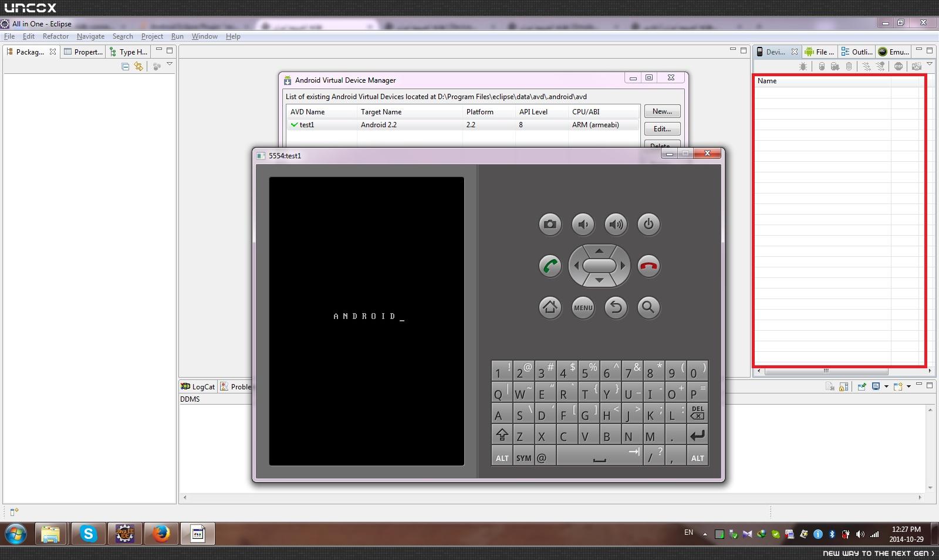Image resolution: width=939 pixels, height=560 pixels.
Task: Collapse all in the Package Explorer toolbar
Action: pyautogui.click(x=125, y=67)
